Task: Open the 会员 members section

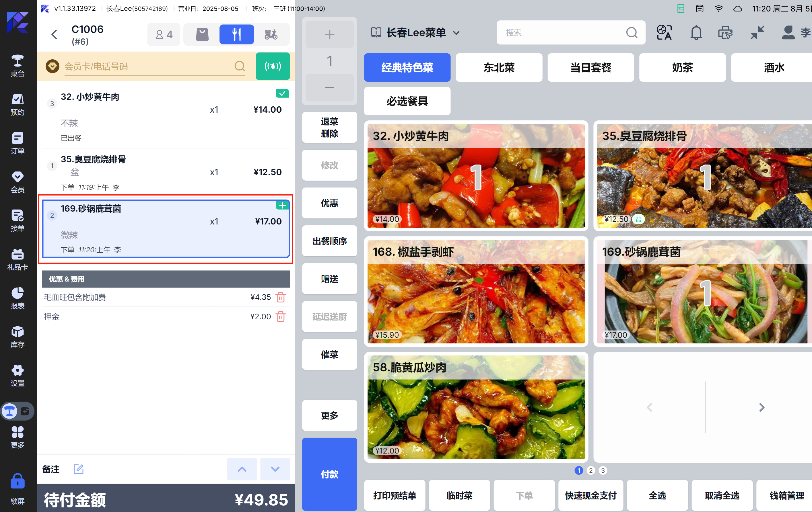Action: point(18,182)
